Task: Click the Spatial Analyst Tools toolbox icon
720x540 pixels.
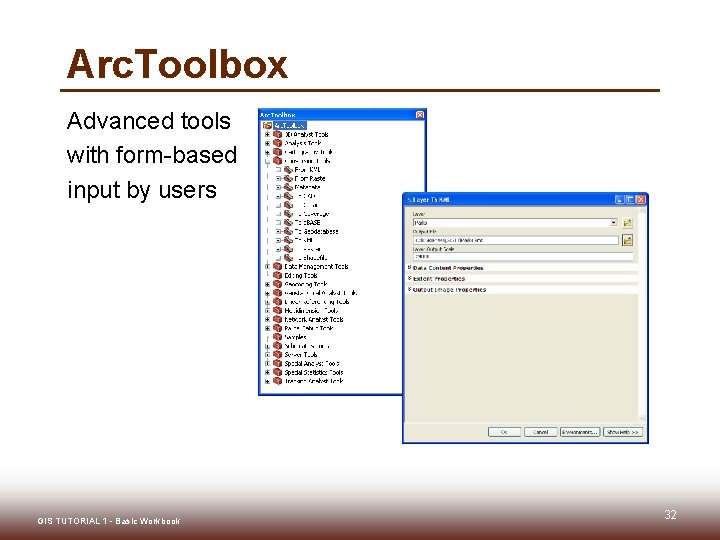Action: (277, 363)
